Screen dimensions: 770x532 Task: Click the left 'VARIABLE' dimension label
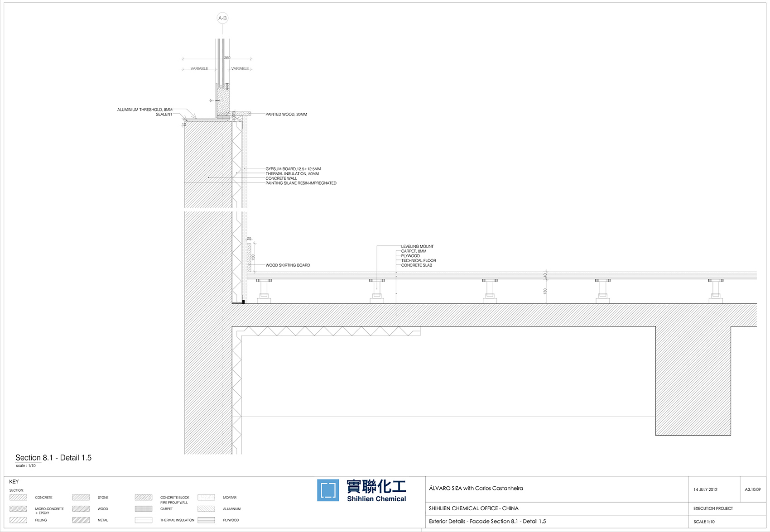pyautogui.click(x=199, y=69)
